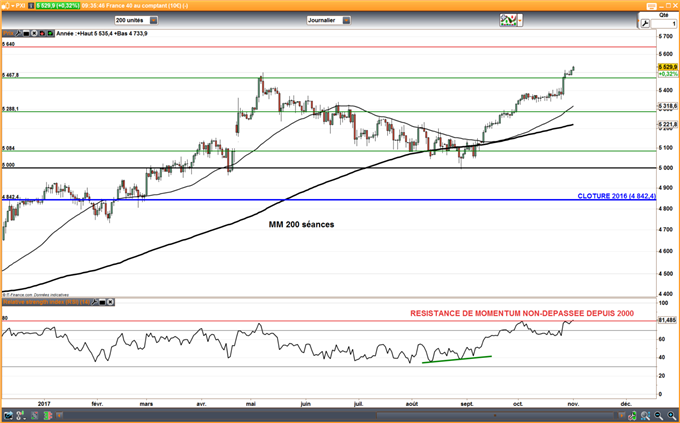Click the zoom out magnifier icon

click(x=658, y=415)
